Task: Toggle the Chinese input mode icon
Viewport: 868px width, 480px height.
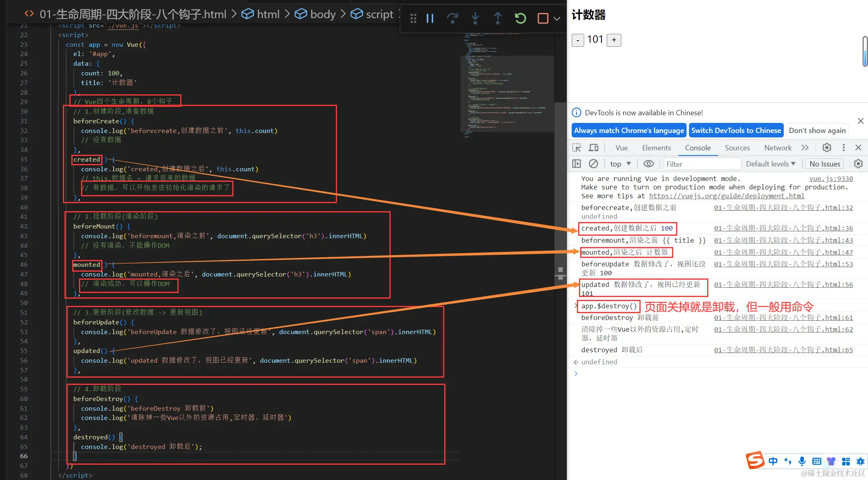Action: [773, 461]
